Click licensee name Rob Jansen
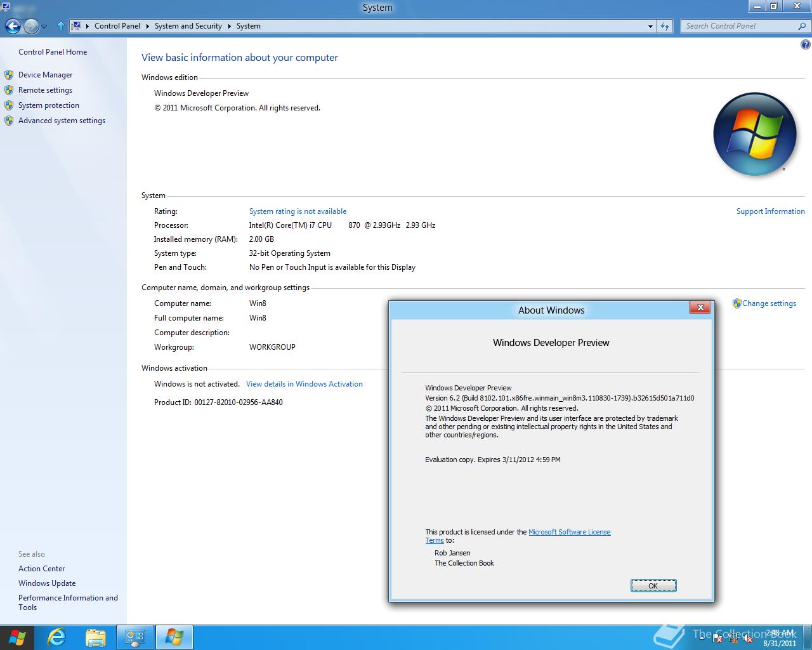The image size is (812, 650). (x=452, y=553)
